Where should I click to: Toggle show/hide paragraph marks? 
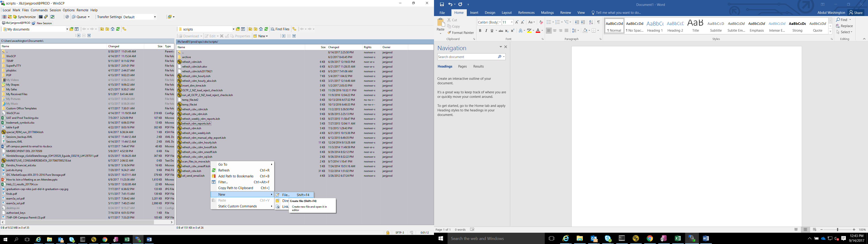[598, 22]
